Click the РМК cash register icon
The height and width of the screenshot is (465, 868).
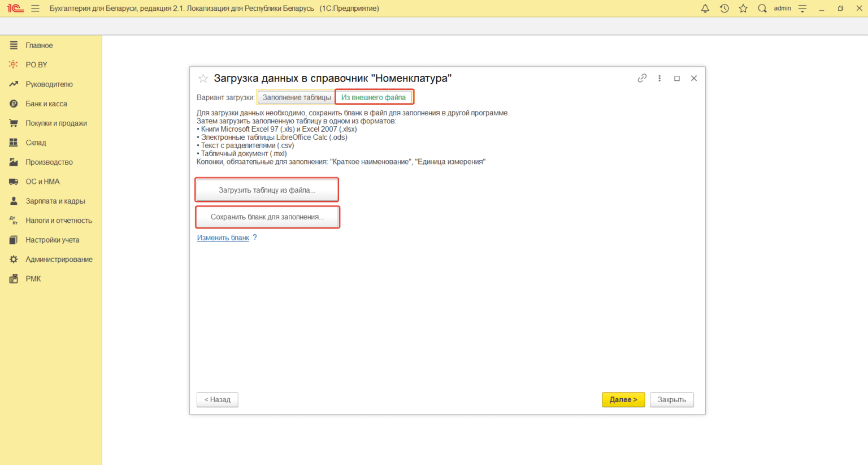(14, 279)
